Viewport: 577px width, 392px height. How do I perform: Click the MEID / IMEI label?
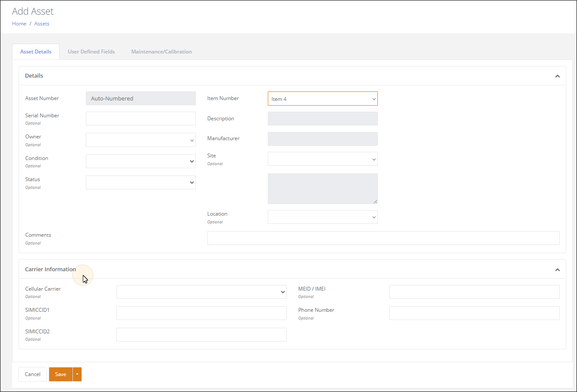pyautogui.click(x=312, y=289)
